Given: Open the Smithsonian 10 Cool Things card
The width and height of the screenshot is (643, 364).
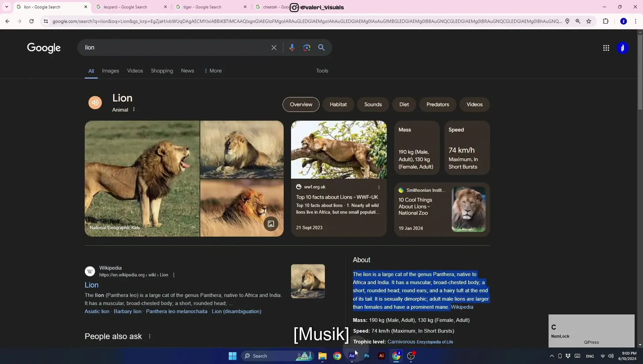Looking at the screenshot, I should pyautogui.click(x=442, y=209).
